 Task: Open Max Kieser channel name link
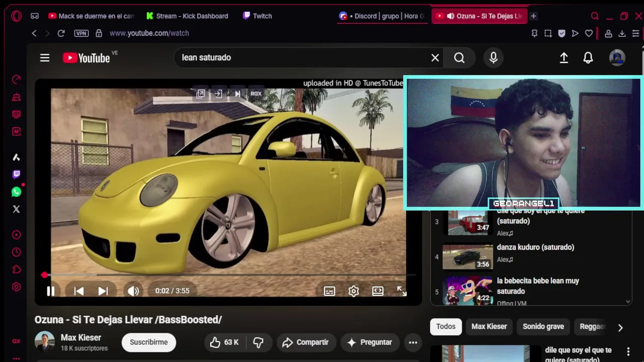coord(81,338)
